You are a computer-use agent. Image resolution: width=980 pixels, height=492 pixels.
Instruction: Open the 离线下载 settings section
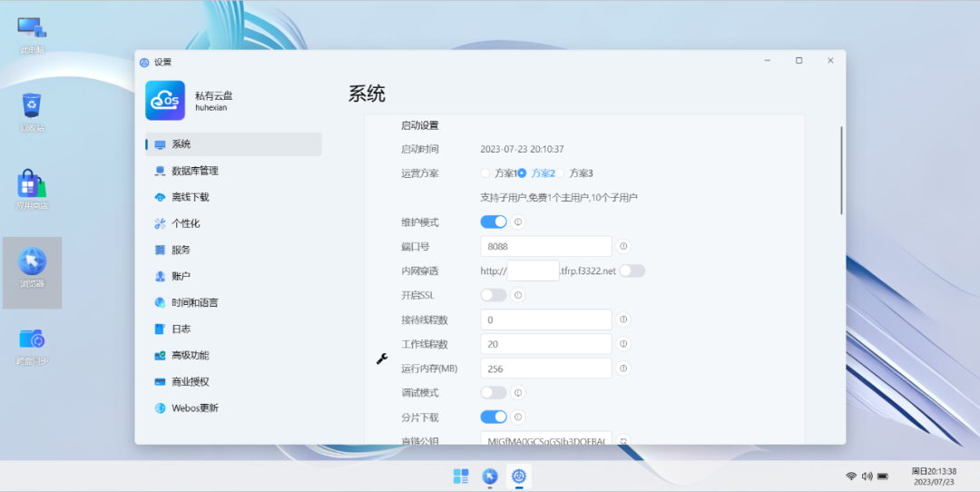(x=190, y=197)
